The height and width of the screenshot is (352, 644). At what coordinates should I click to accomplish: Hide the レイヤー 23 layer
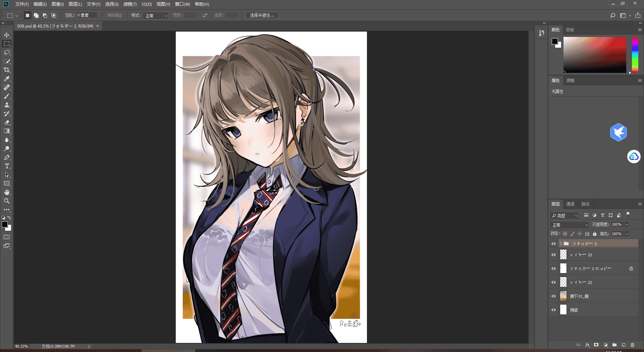(554, 255)
